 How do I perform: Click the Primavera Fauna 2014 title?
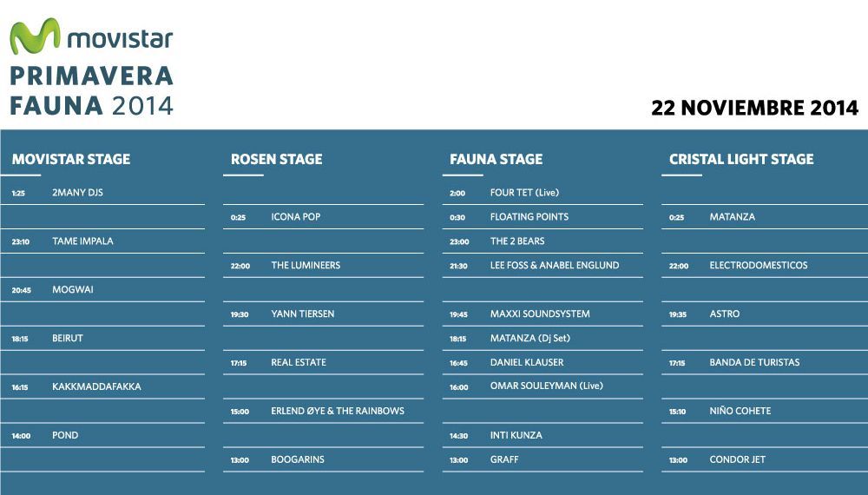point(91,90)
